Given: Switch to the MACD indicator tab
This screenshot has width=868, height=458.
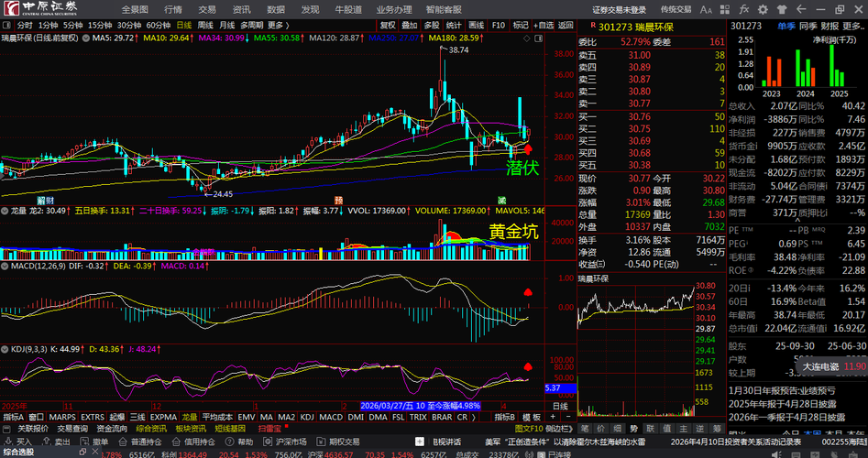Looking at the screenshot, I should pyautogui.click(x=331, y=417).
